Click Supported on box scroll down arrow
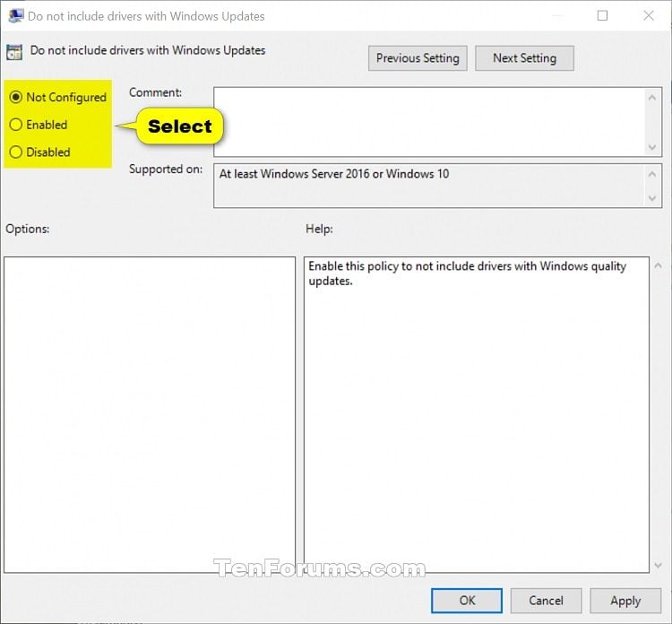 click(x=652, y=198)
